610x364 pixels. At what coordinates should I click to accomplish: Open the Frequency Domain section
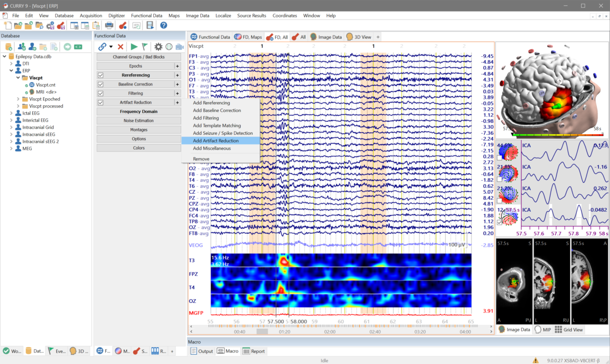coord(139,111)
